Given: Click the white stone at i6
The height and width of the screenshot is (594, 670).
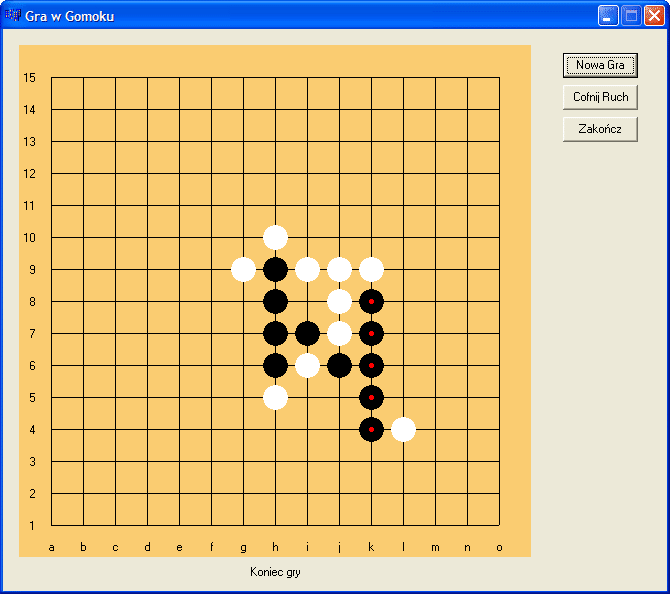Looking at the screenshot, I should pos(307,365).
